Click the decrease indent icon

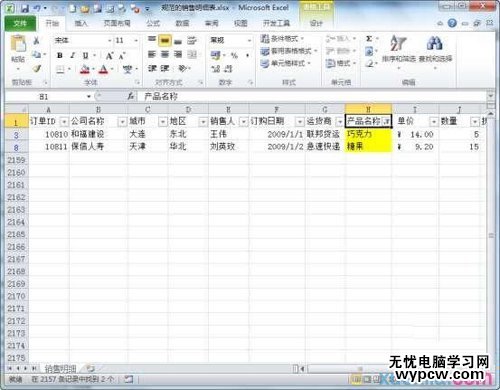click(152, 69)
